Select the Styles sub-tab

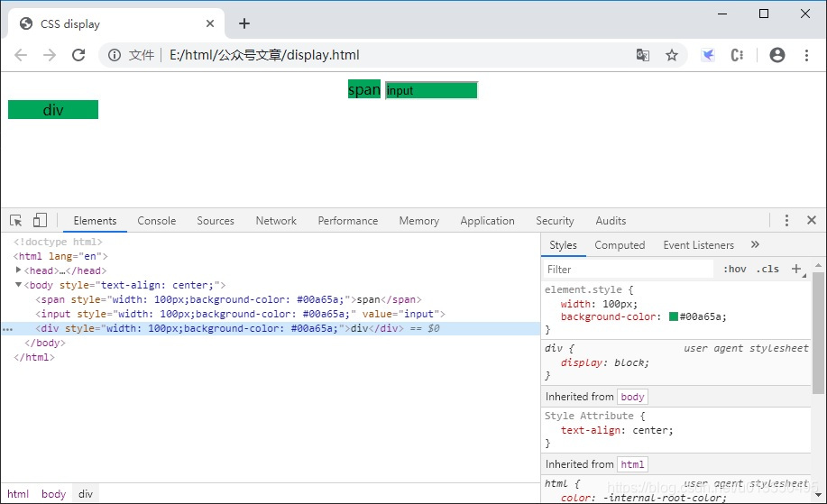pos(563,245)
